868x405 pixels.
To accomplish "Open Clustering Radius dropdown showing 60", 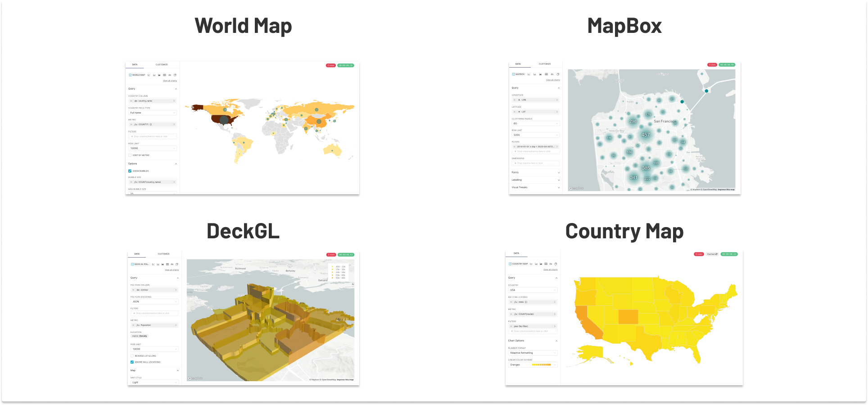I will 536,123.
